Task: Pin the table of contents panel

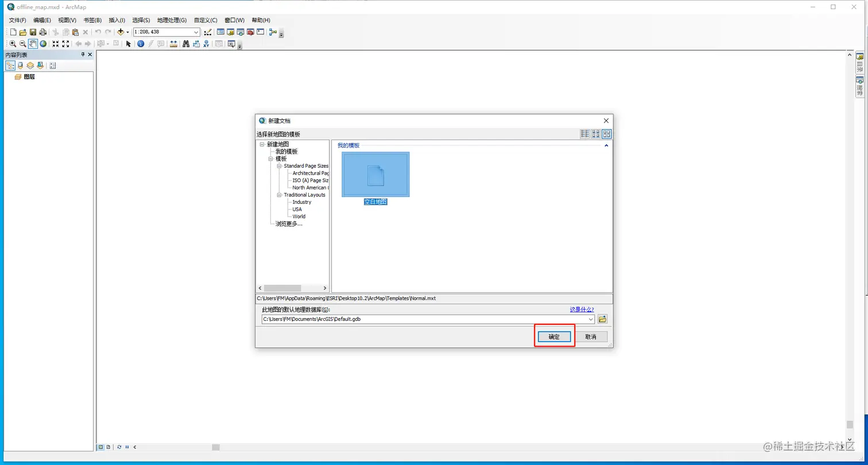Action: [x=83, y=55]
